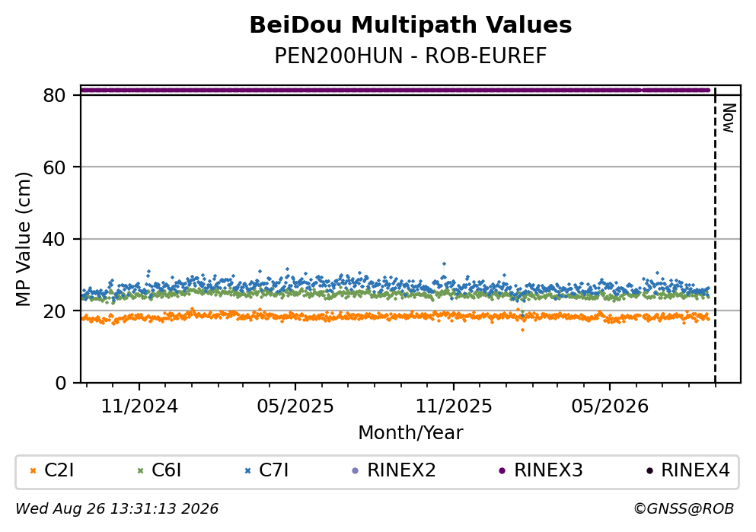Viewport: 756px width, 532px height.
Task: Click the 'Now' rotated label
Action: click(x=729, y=118)
